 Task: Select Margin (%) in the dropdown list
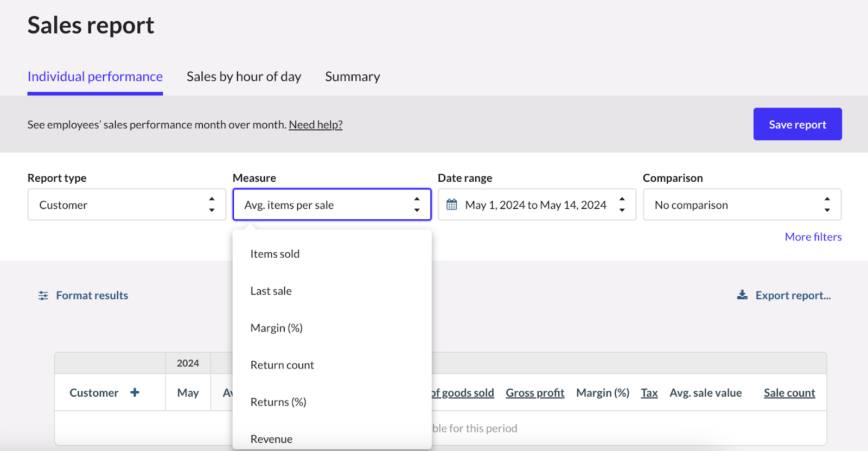pyautogui.click(x=277, y=328)
